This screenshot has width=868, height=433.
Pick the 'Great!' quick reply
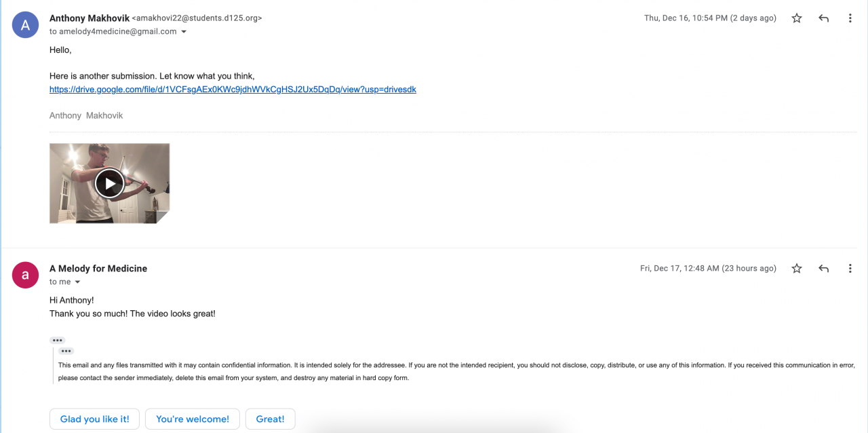click(270, 419)
